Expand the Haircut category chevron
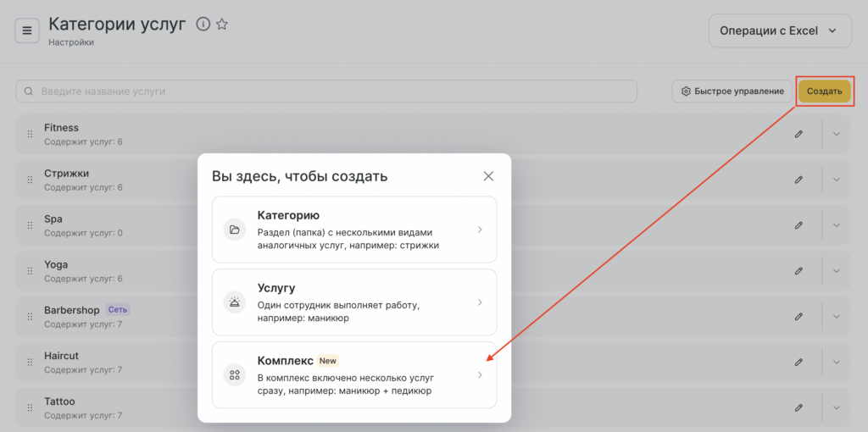The image size is (868, 432). tap(836, 362)
